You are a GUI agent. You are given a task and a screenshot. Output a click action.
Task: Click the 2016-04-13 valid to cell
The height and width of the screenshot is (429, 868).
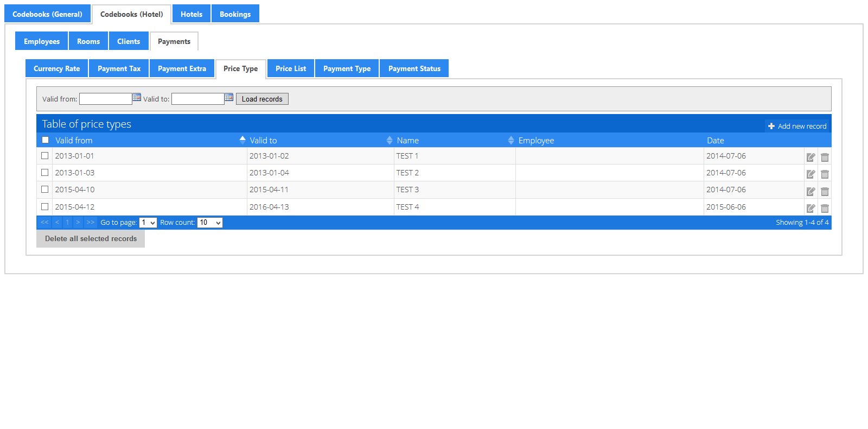click(x=321, y=207)
